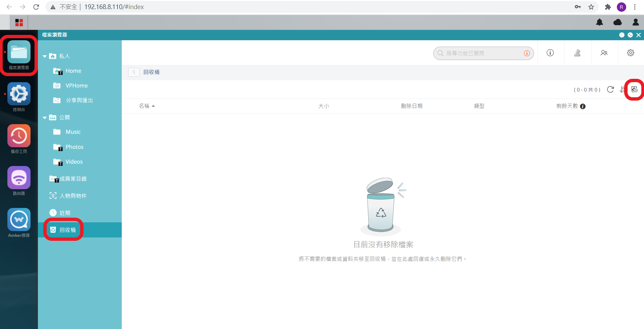Click the red grid dashboard icon
The width and height of the screenshot is (644, 329).
point(19,22)
